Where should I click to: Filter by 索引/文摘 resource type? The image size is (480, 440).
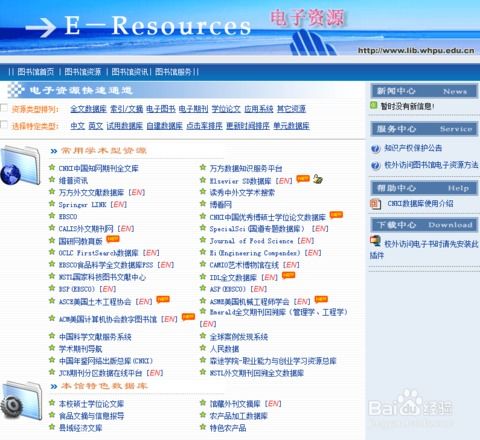click(127, 109)
